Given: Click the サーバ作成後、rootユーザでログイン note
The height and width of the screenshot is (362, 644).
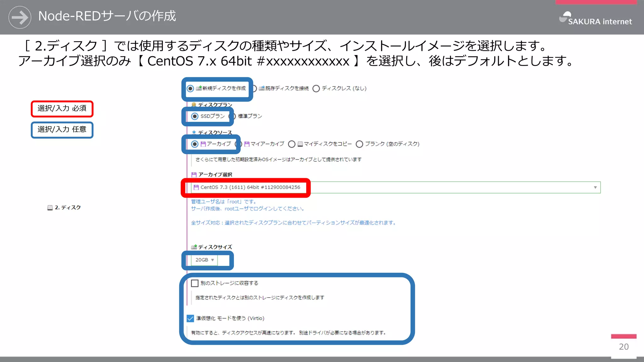Looking at the screenshot, I should click(x=248, y=209).
